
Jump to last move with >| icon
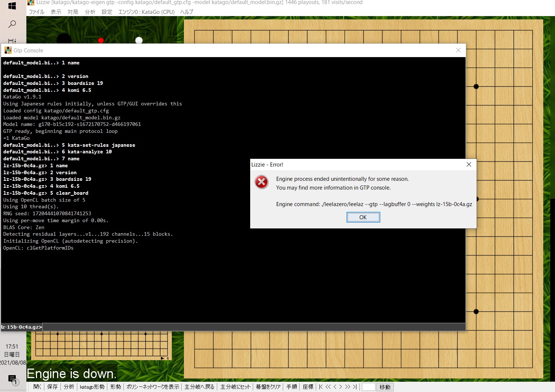[x=355, y=387]
